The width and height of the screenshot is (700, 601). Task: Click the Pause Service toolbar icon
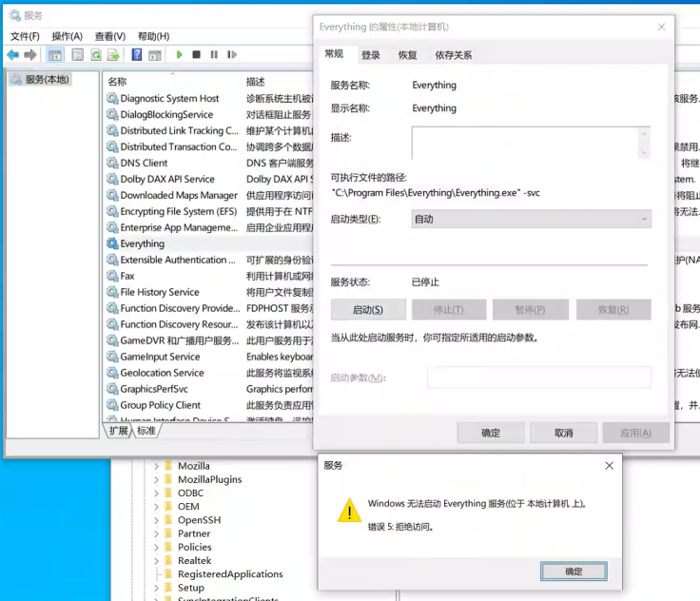(x=214, y=54)
